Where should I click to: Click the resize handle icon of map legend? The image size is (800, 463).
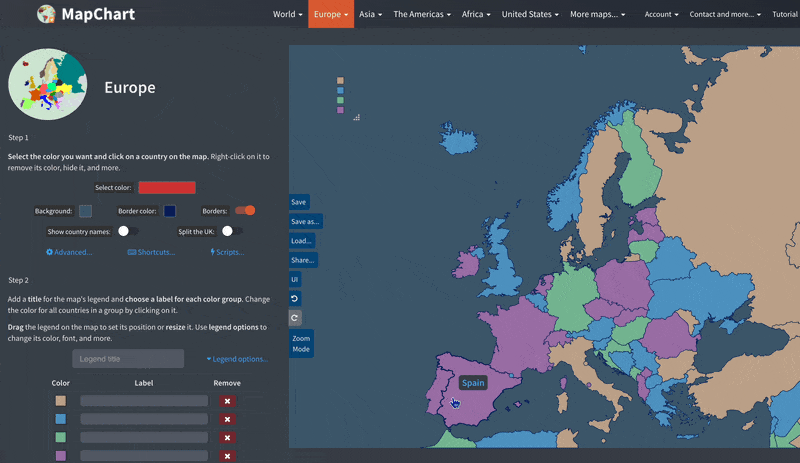point(357,117)
